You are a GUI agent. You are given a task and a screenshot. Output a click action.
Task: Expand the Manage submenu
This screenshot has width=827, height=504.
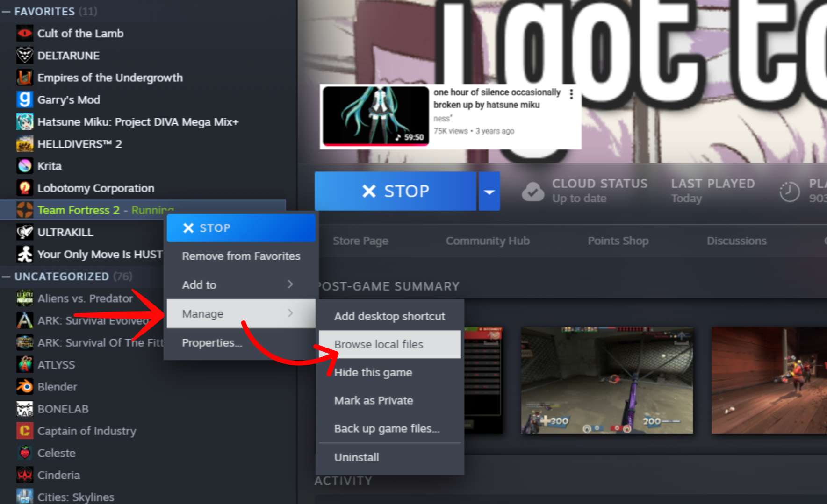pos(241,313)
